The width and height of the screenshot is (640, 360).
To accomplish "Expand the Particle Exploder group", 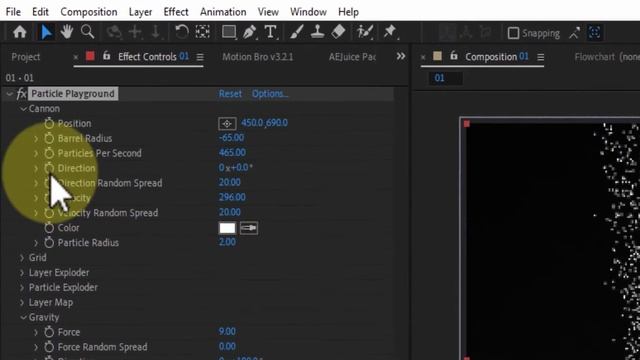I will [x=22, y=288].
